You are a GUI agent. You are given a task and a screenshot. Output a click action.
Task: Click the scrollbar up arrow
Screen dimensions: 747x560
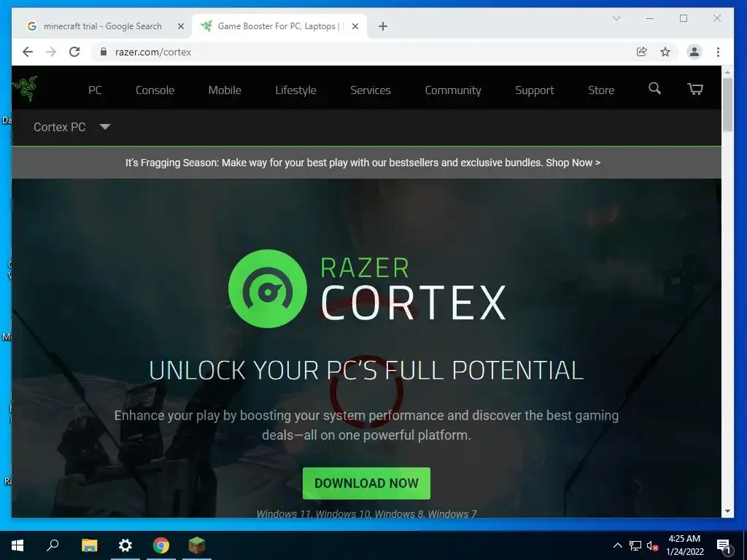pyautogui.click(x=727, y=72)
